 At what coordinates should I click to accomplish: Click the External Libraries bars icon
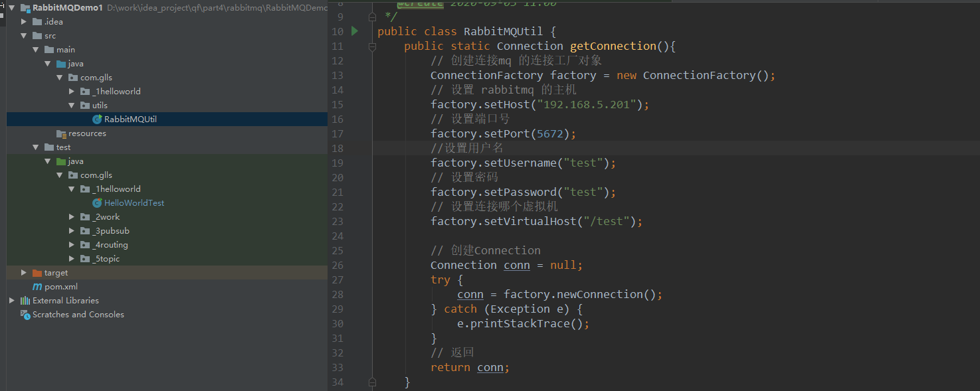pos(25,301)
